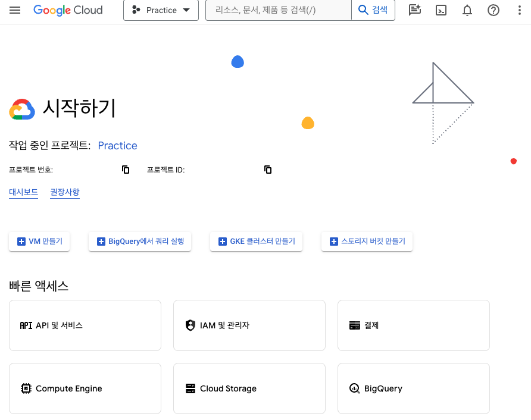Open the BigQuery quick access card
This screenshot has width=531, height=420.
coord(414,388)
